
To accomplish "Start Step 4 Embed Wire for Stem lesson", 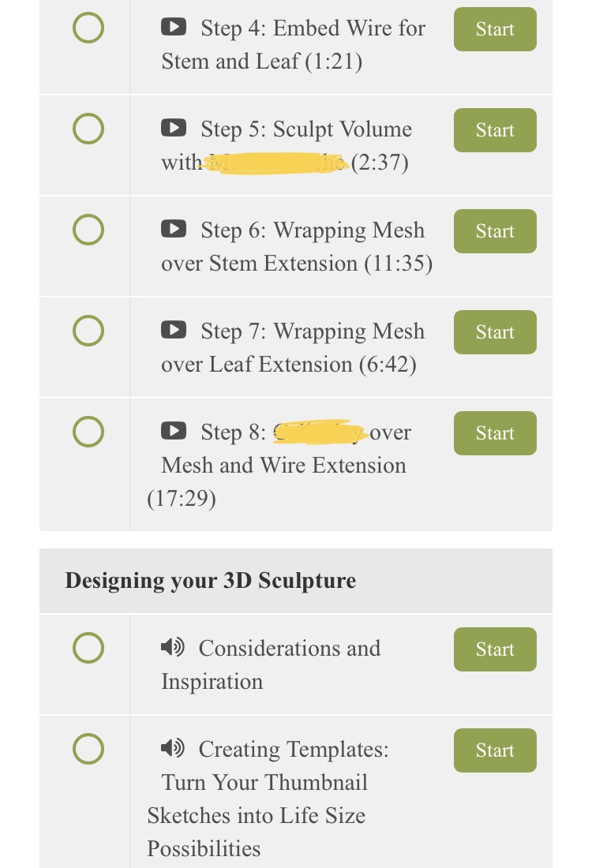I will [495, 29].
